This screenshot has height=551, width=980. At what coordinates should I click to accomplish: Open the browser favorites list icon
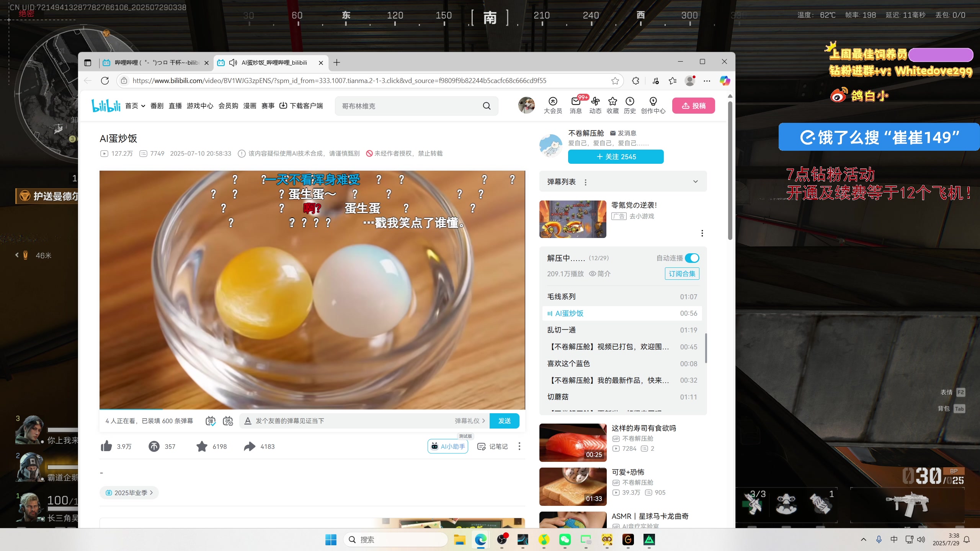(x=673, y=81)
